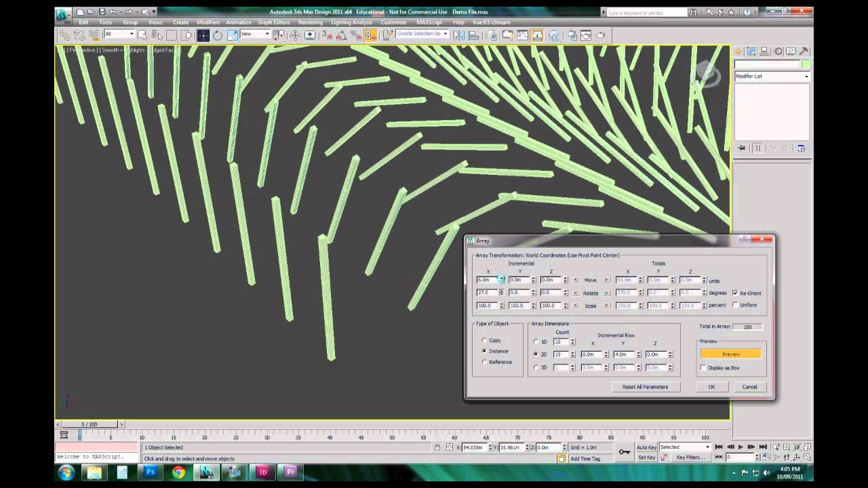Activate the Select Object tool

pyautogui.click(x=142, y=35)
